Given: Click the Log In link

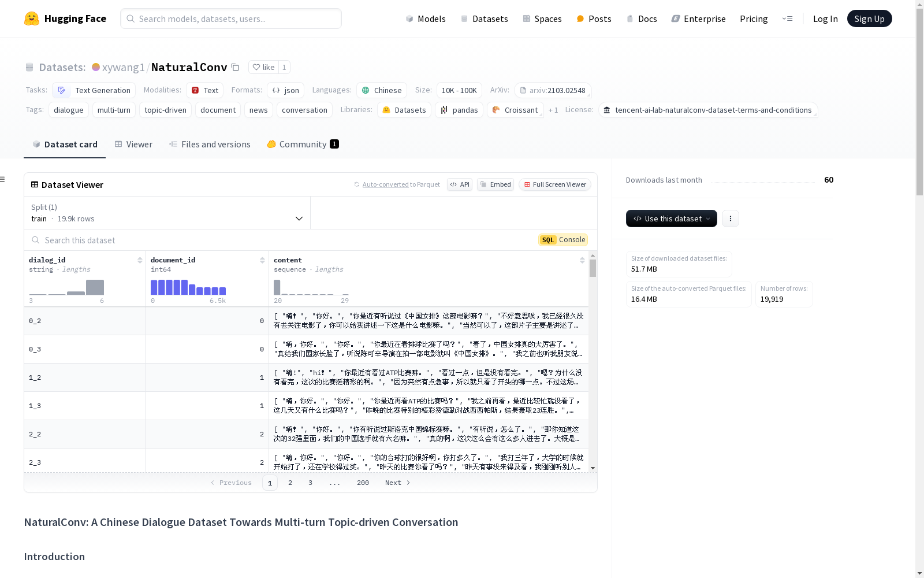Looking at the screenshot, I should tap(825, 18).
